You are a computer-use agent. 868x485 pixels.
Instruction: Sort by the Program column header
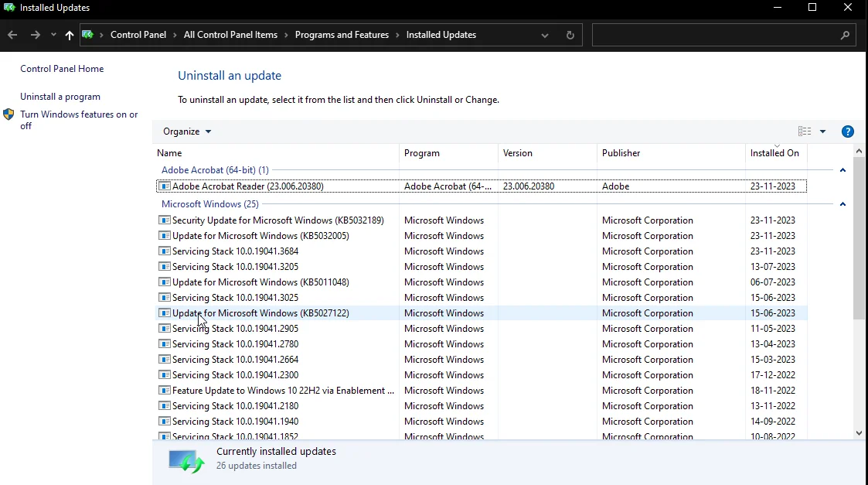click(448, 153)
